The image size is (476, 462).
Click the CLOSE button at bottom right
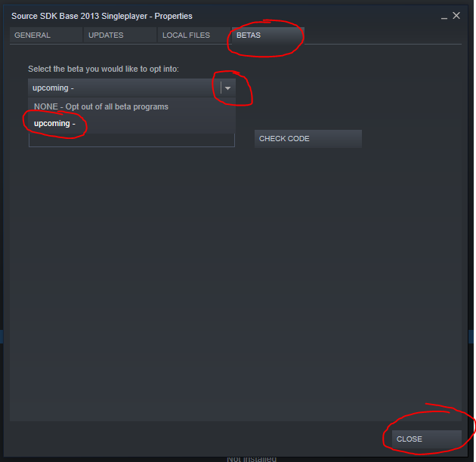427,439
